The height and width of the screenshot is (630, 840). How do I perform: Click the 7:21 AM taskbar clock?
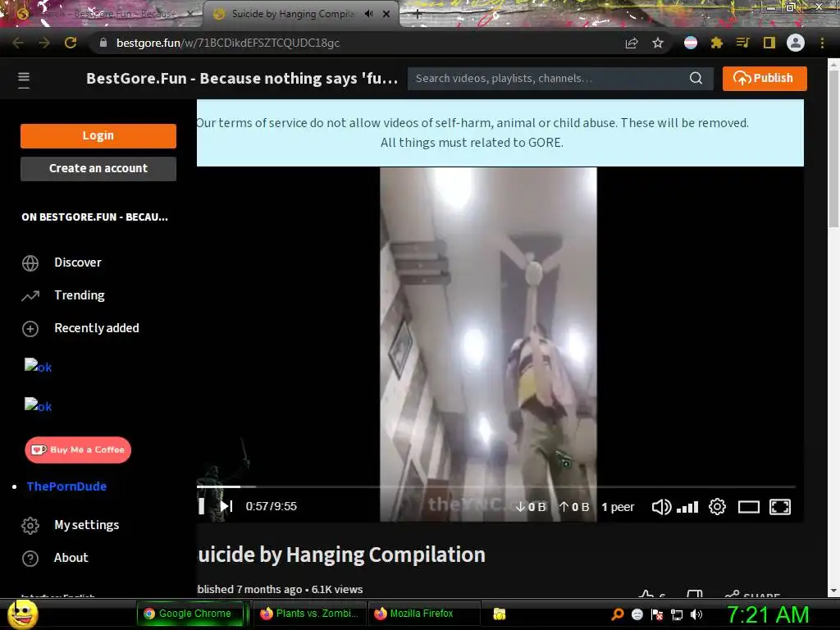(x=768, y=614)
